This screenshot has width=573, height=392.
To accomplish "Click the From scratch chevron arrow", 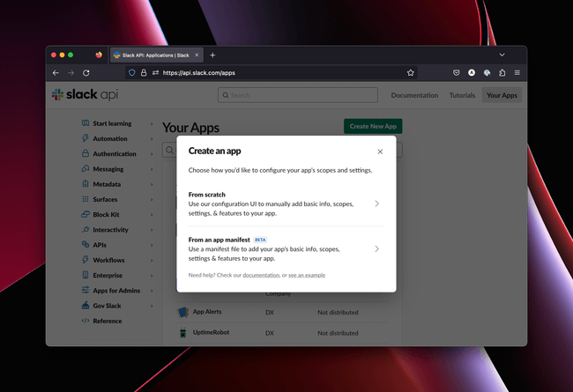I will click(376, 203).
